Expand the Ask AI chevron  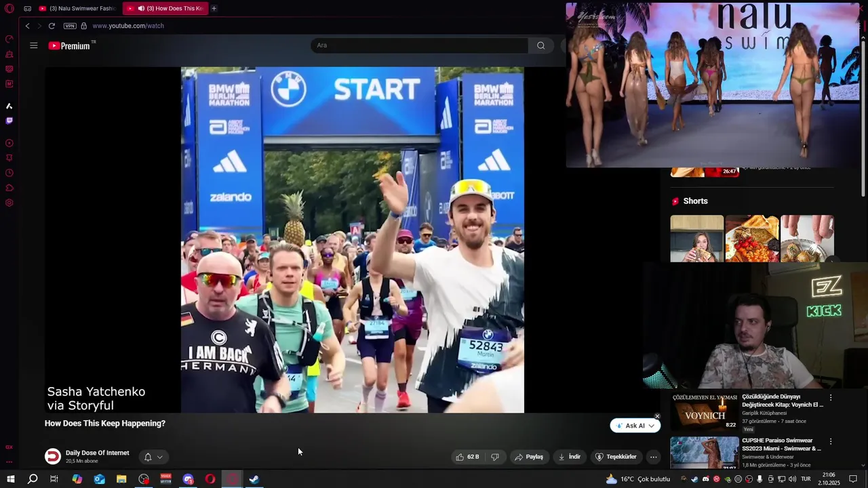(652, 426)
